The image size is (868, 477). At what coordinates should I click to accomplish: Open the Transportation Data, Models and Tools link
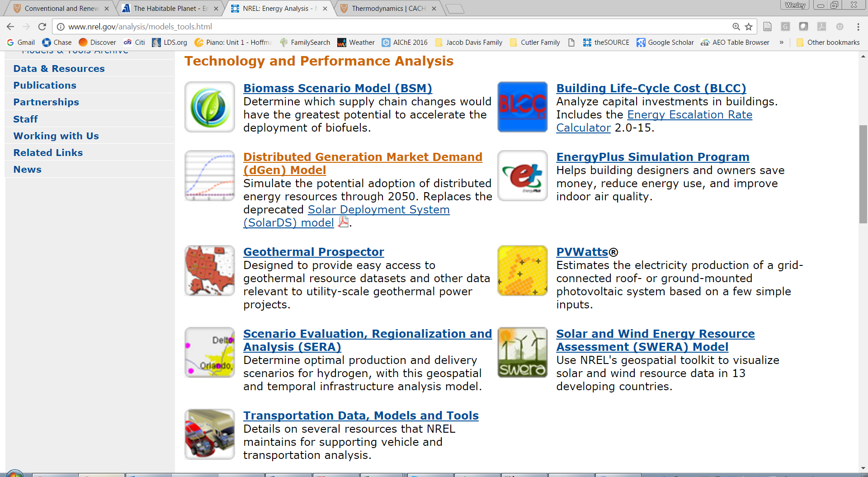click(x=360, y=416)
